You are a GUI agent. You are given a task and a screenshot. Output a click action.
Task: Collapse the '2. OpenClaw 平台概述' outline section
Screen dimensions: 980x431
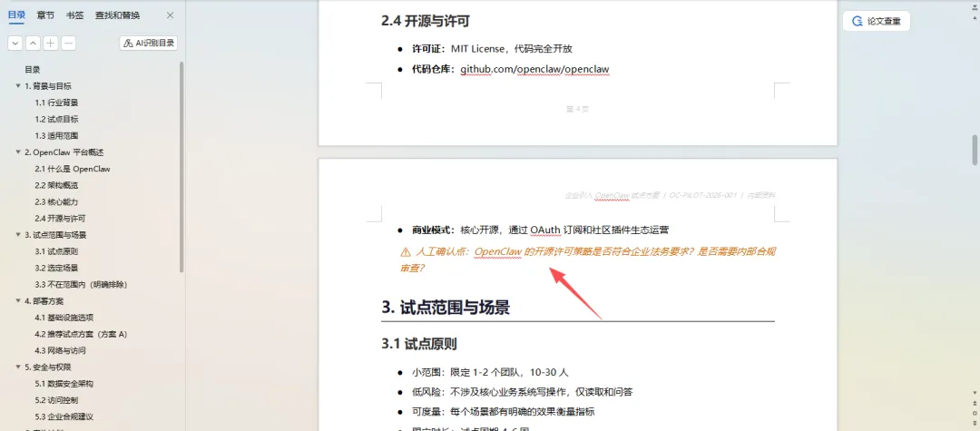click(18, 152)
